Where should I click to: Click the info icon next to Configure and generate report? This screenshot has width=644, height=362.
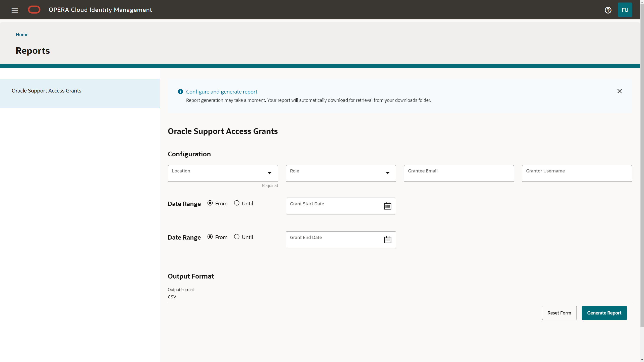tap(180, 92)
